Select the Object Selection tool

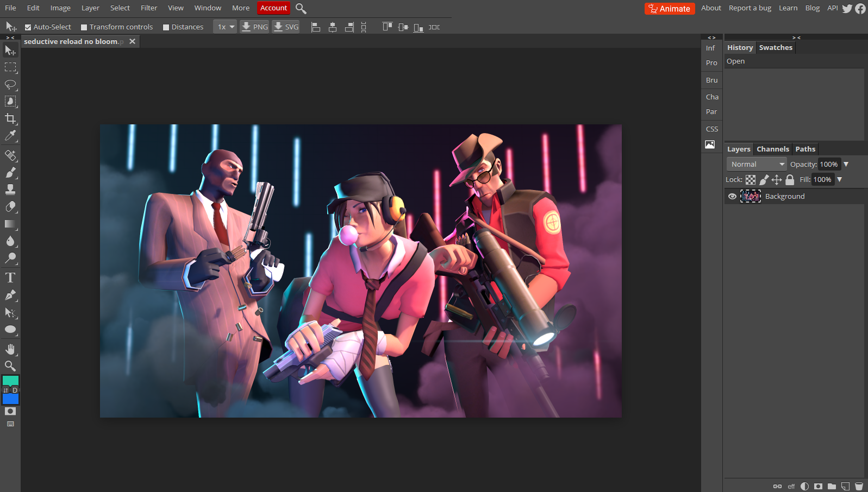click(10, 102)
